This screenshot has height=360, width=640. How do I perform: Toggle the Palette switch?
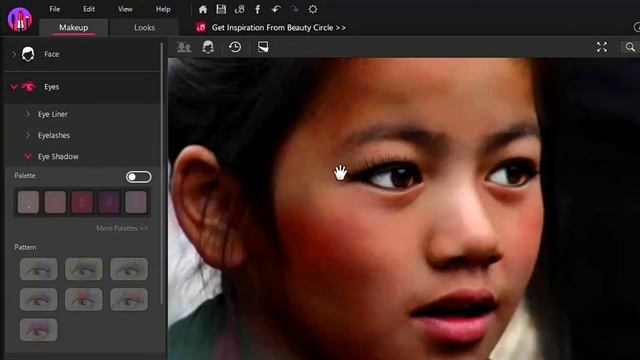click(138, 177)
